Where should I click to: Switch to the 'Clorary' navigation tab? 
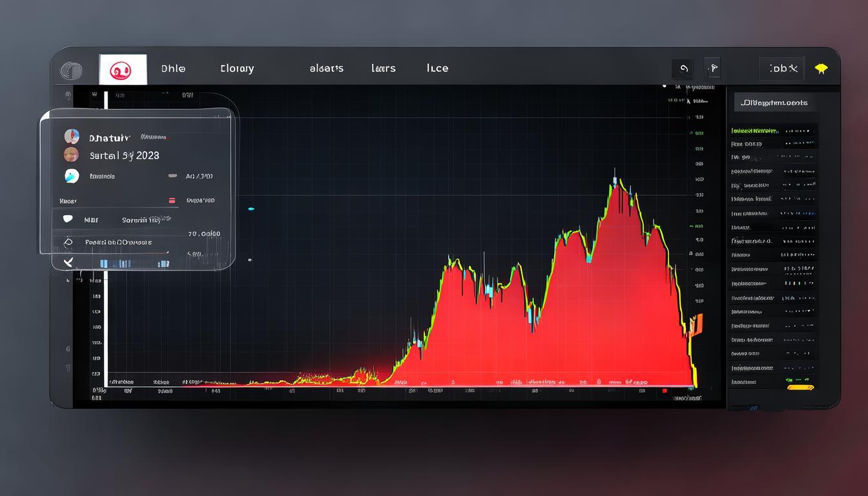tap(237, 68)
